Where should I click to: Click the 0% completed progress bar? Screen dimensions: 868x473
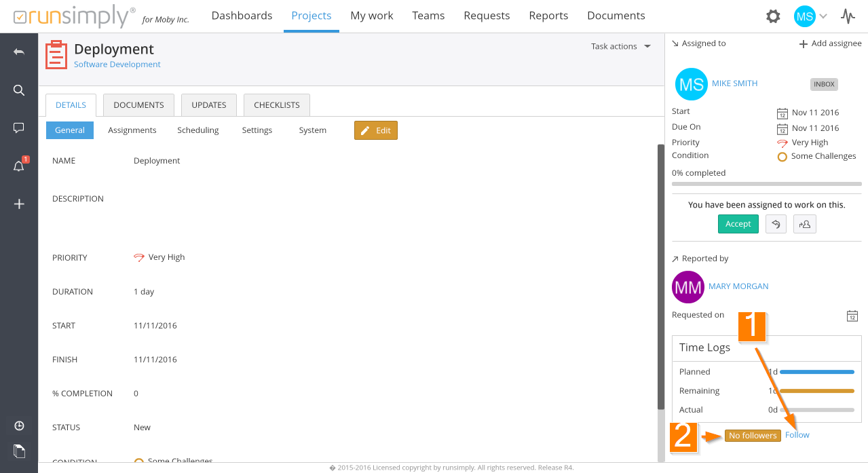766,184
